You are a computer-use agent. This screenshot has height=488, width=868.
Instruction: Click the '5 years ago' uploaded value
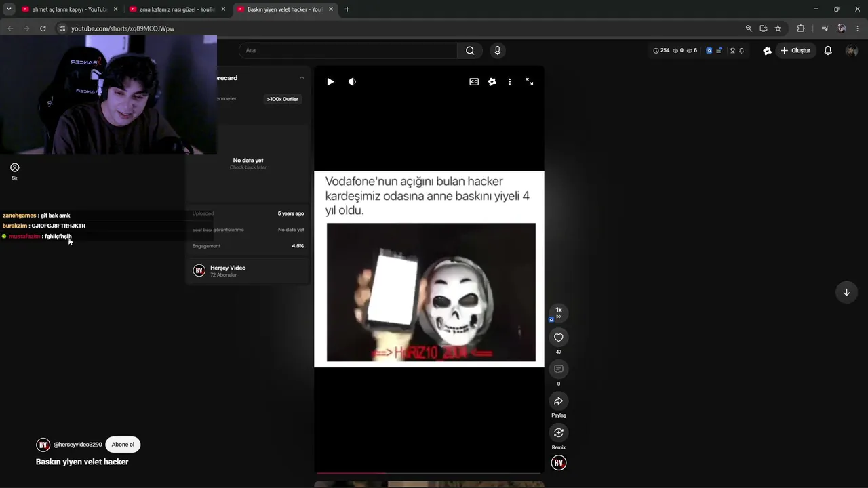pos(291,213)
